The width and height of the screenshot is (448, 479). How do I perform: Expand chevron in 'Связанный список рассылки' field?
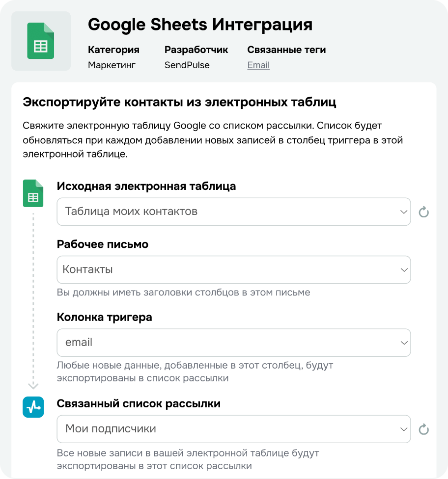404,429
